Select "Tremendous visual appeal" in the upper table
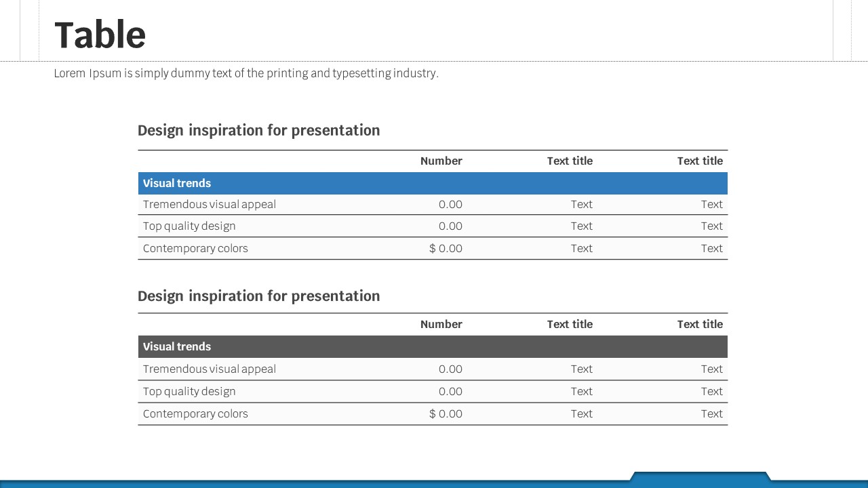868x488 pixels. coord(209,204)
